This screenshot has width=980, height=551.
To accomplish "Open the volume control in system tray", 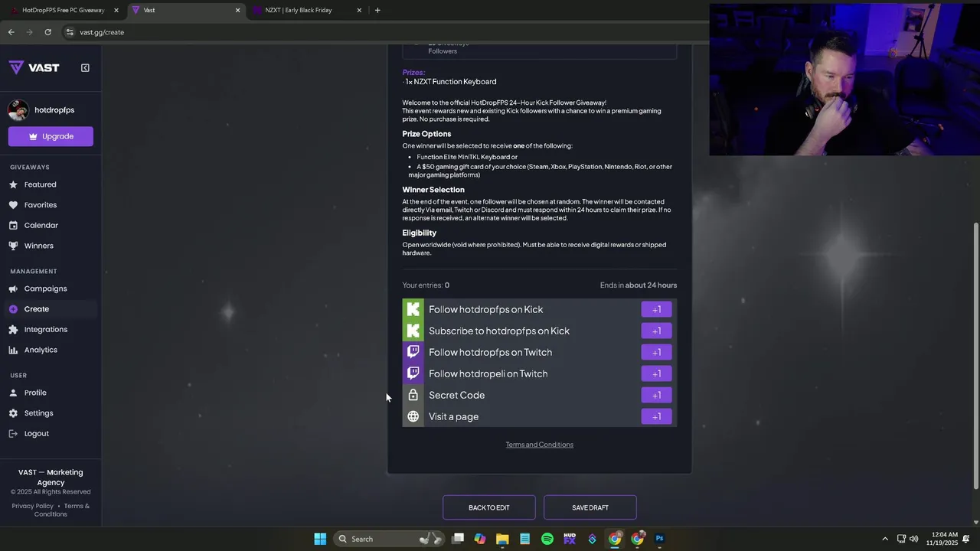I will tap(913, 539).
